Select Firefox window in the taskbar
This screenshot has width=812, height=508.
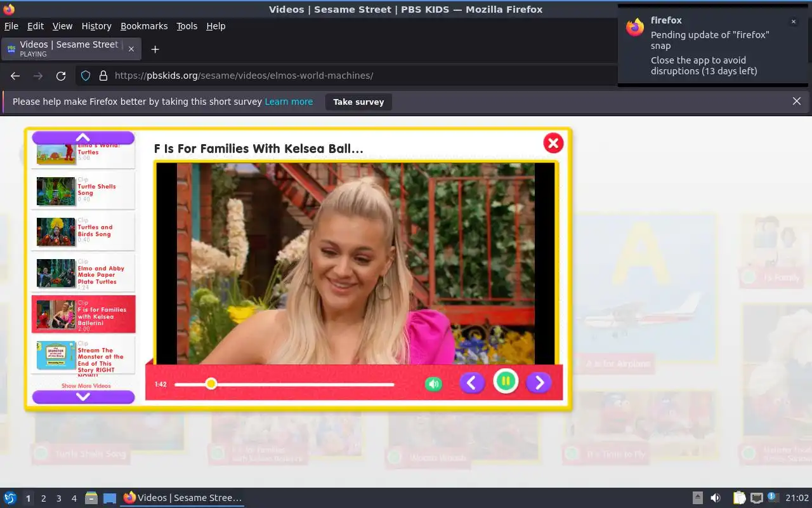183,498
